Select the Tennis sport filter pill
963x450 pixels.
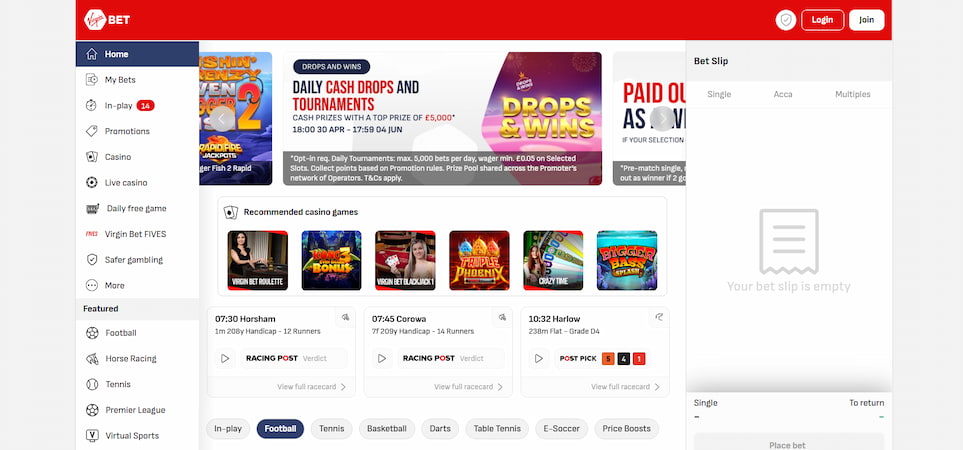pos(332,429)
